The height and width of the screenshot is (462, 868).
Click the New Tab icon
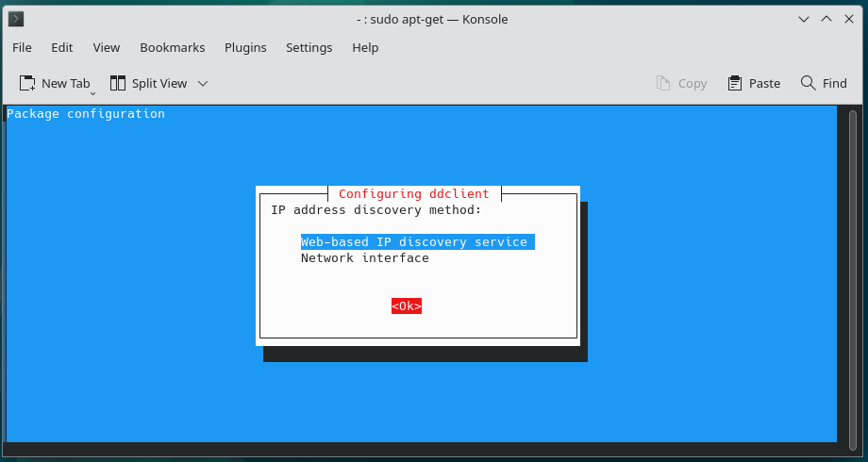(x=27, y=84)
